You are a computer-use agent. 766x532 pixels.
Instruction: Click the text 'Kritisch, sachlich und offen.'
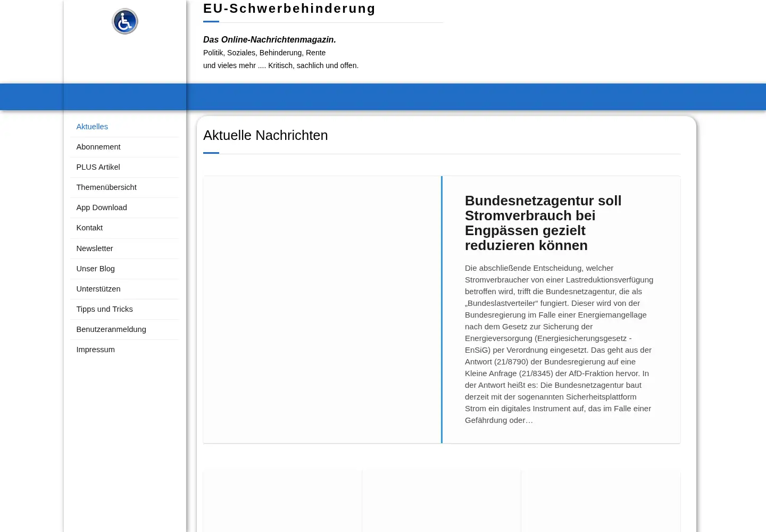pos(313,65)
